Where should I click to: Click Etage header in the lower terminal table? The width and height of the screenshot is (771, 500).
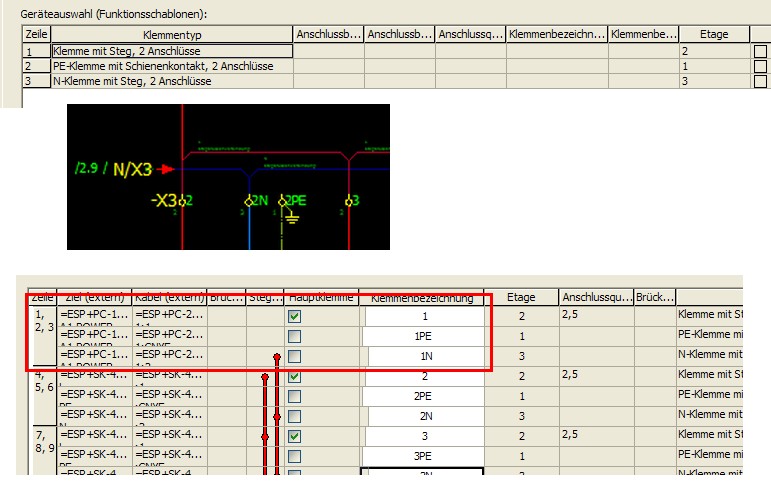click(521, 297)
